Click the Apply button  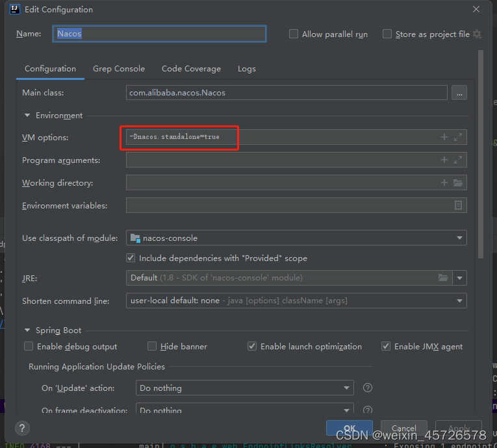(459, 428)
